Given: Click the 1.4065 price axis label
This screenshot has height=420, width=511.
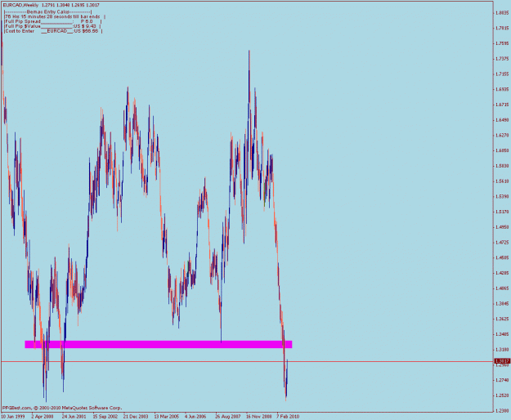Looking at the screenshot, I should [x=502, y=288].
